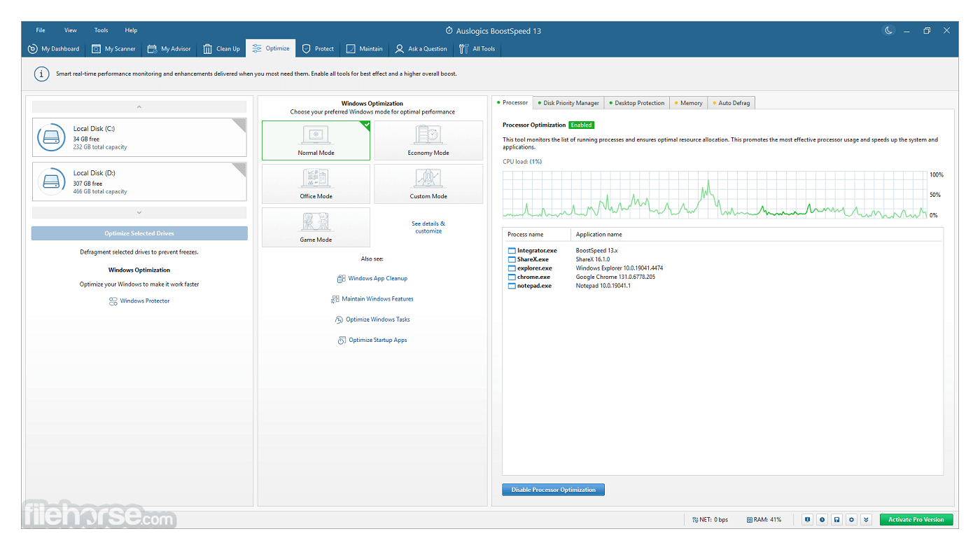
Task: Select the Integrator.exe process row
Action: pyautogui.click(x=722, y=251)
